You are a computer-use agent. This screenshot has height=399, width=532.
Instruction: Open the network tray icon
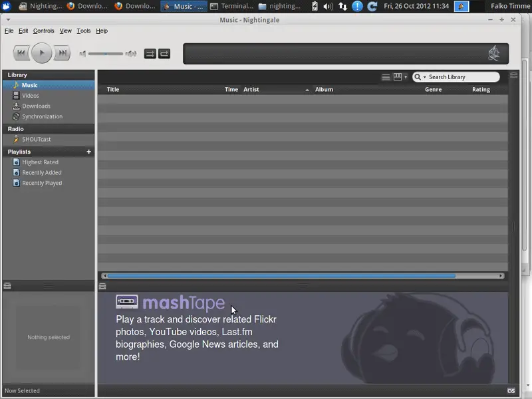tap(342, 6)
